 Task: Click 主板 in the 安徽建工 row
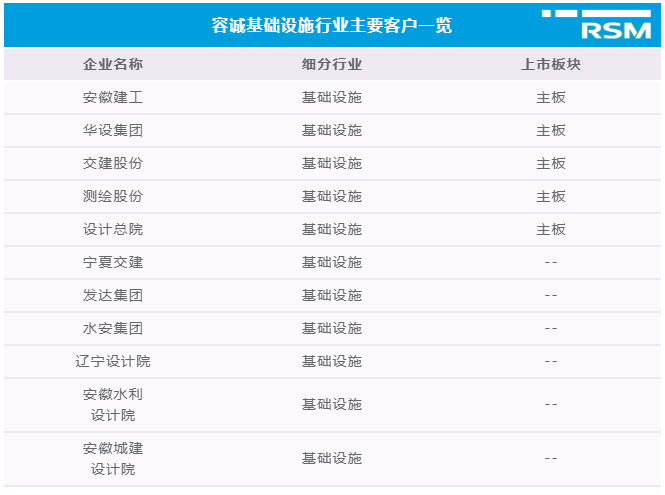point(550,98)
